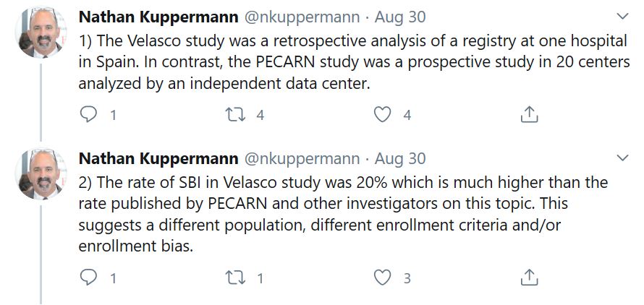Image resolution: width=644 pixels, height=305 pixels.
Task: Reply to the Velasco retrospective analysis tweet
Action: 88,115
